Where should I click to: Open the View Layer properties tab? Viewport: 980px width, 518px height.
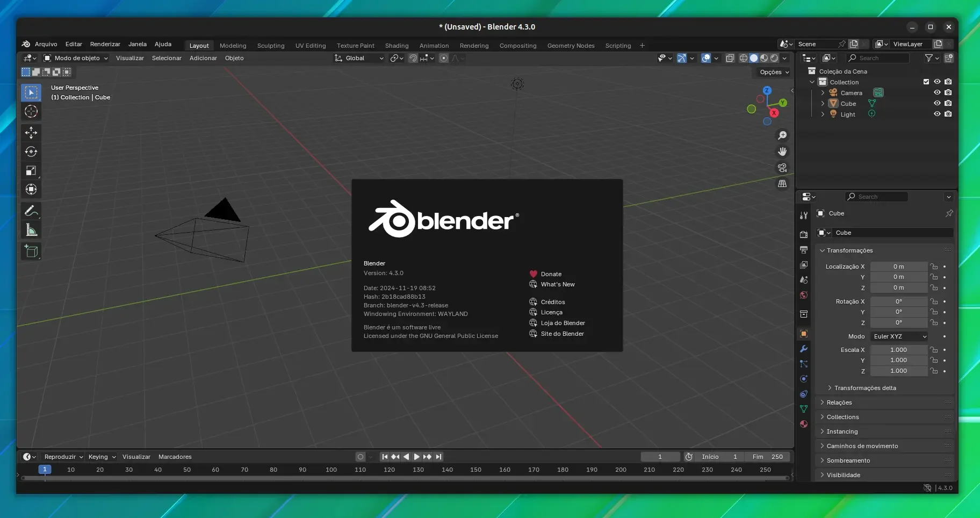(x=804, y=264)
